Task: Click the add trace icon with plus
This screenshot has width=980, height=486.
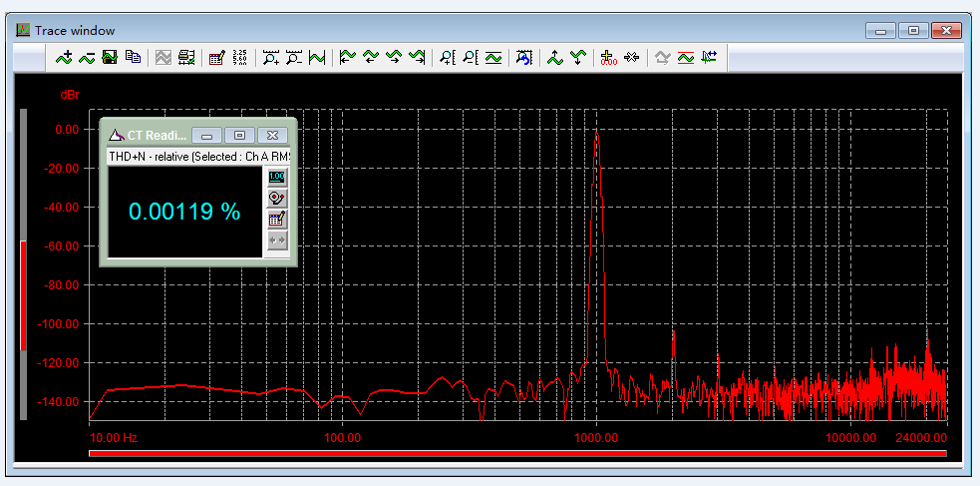Action: [64, 58]
